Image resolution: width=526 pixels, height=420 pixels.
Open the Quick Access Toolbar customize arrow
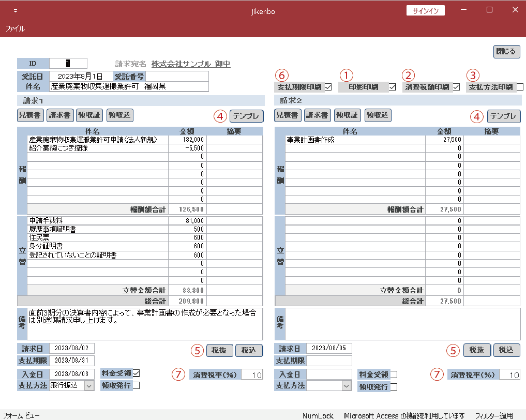pyautogui.click(x=16, y=11)
